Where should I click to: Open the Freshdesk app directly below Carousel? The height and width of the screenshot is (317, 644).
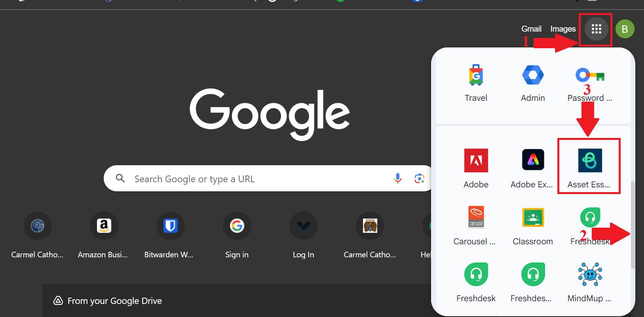point(476,283)
